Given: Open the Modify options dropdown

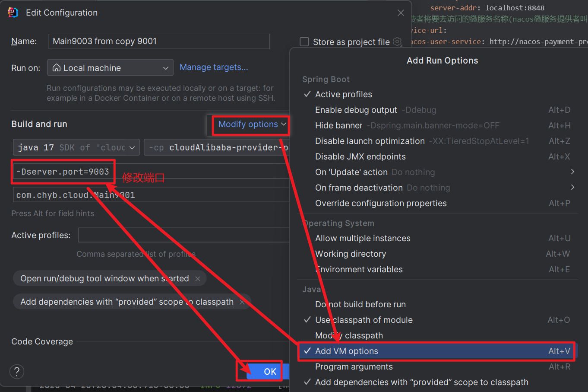Looking at the screenshot, I should [252, 124].
